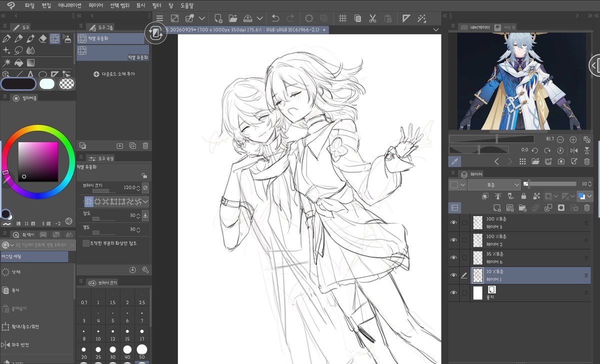
Task: Open the 레이어 menu
Action: [95, 5]
